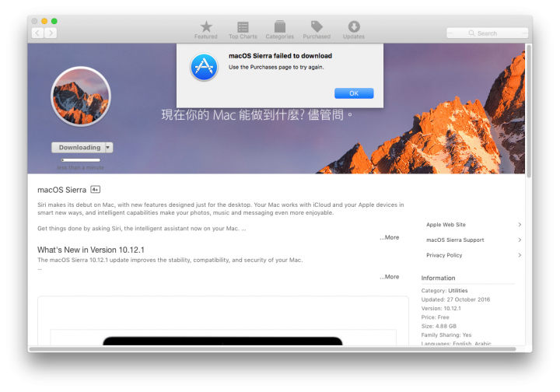Expand What's New with second ...More link
The width and height of the screenshot is (560, 392).
coord(390,277)
